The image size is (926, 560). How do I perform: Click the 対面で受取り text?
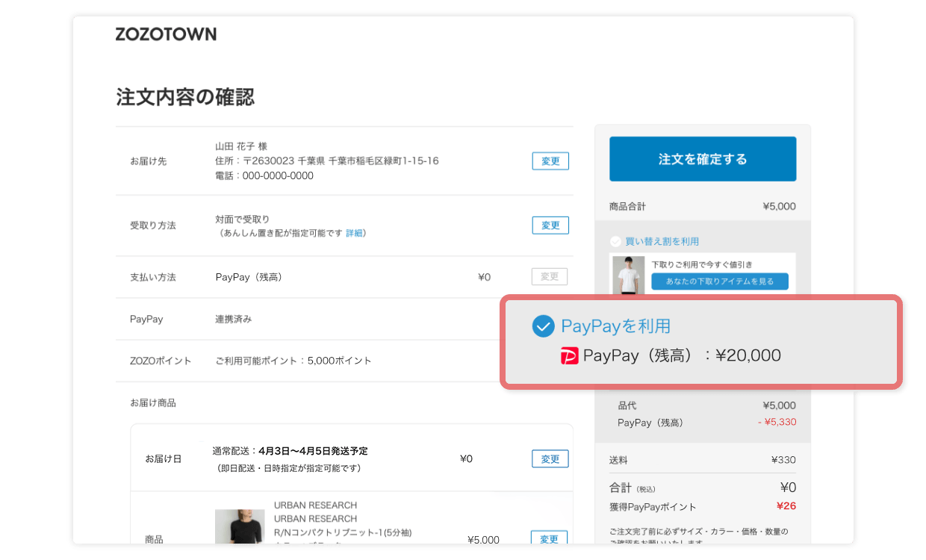(243, 220)
